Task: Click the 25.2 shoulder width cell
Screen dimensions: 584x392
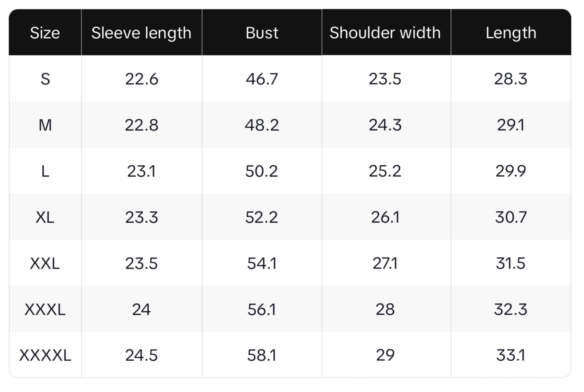Action: coord(385,171)
